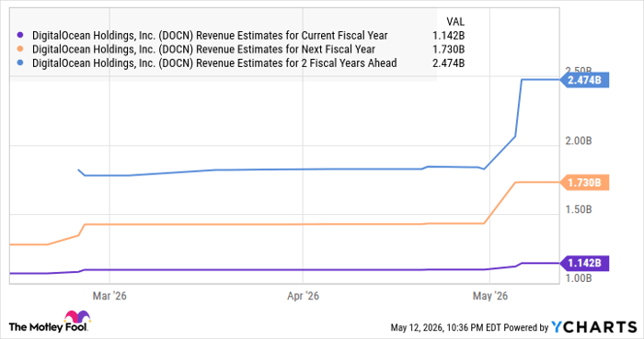
Task: Click the orange 1.730B end-of-line value flag
Action: [584, 183]
